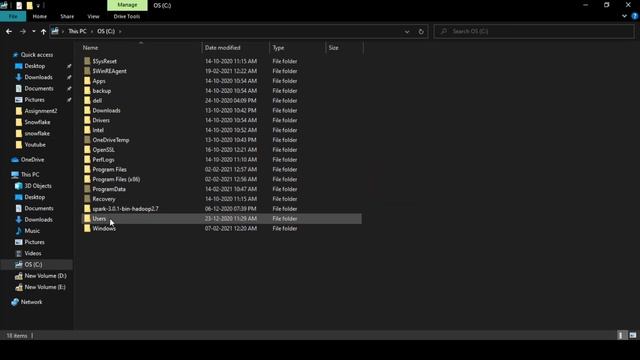This screenshot has width=640, height=360.
Task: Select the PerfLogs folder icon
Action: [87, 160]
